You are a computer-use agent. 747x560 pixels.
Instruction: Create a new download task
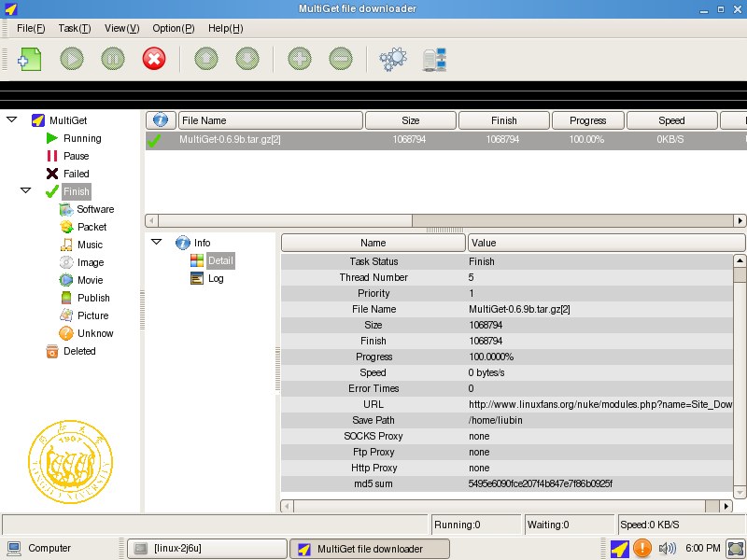27,58
